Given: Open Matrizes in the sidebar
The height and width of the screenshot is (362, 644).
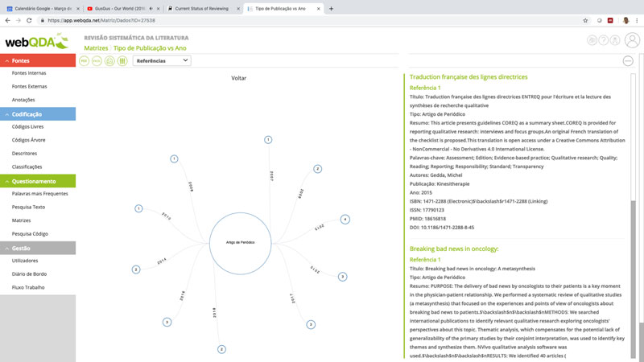Looking at the screenshot, I should coord(21,220).
